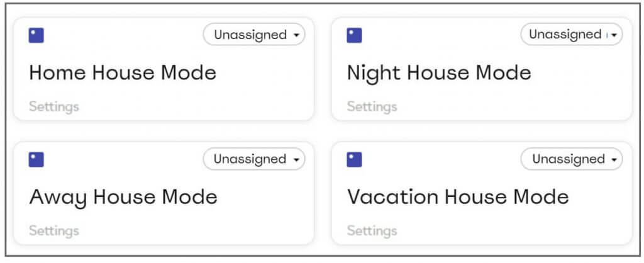Select the Home House Mode title
644x263 pixels.
coord(123,73)
